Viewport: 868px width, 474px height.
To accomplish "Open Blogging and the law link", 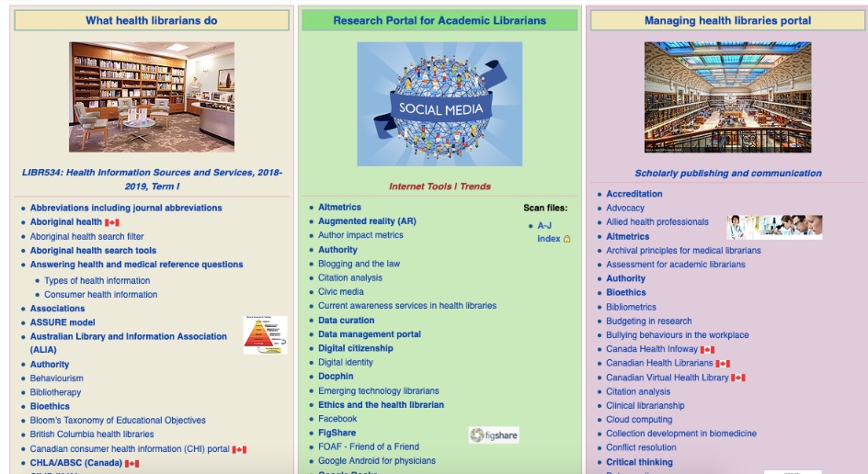I will coord(359,264).
